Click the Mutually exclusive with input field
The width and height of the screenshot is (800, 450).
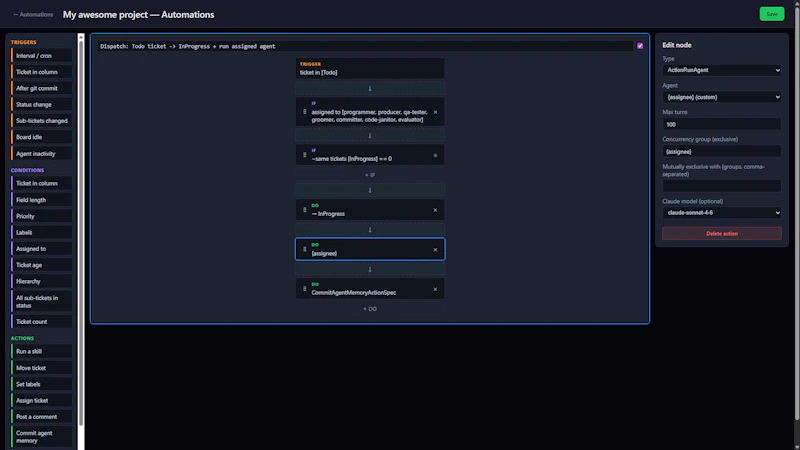click(x=721, y=186)
